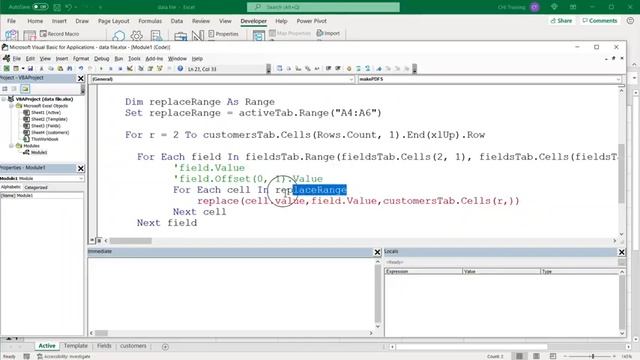
Task: Click the Add-ins hexagon icon in ribbon
Action: pyautogui.click(x=119, y=36)
